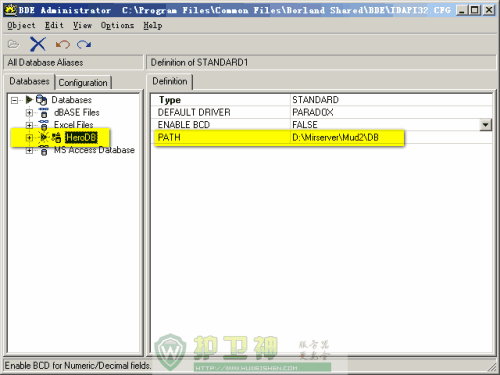Click the Open toolbar icon

pyautogui.click(x=13, y=44)
